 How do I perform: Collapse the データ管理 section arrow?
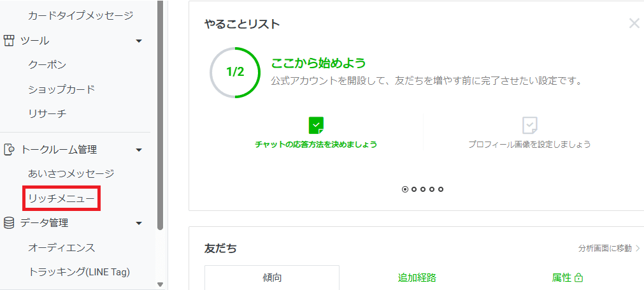point(139,223)
